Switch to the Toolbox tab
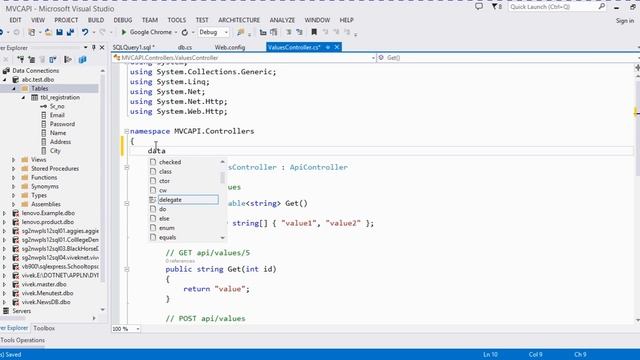 tap(44, 328)
